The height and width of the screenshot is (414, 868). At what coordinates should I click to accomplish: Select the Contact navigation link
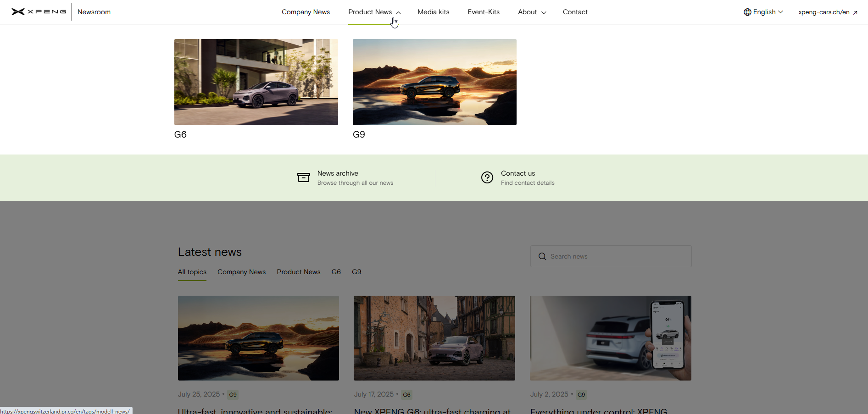575,12
